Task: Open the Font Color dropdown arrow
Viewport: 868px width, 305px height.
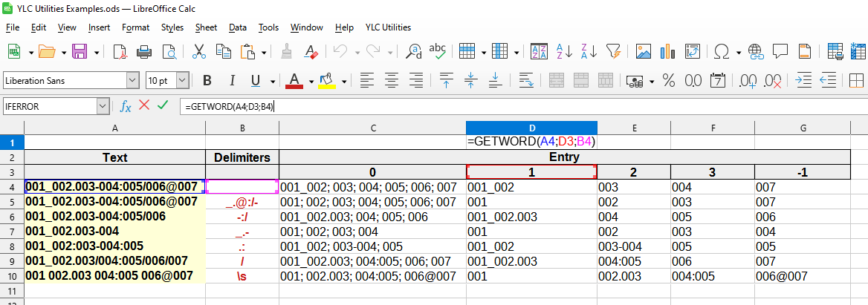Action: point(311,81)
